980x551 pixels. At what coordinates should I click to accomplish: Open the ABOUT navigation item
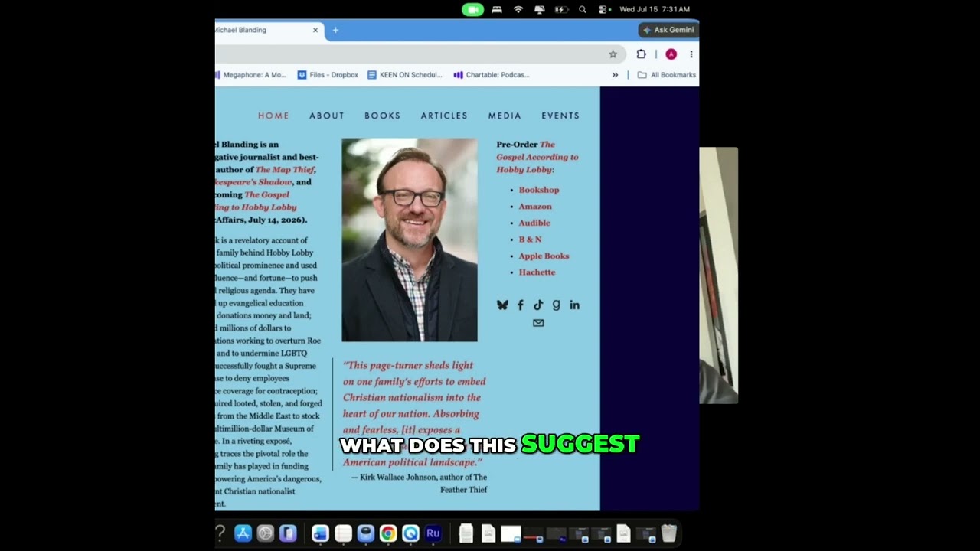coord(327,116)
